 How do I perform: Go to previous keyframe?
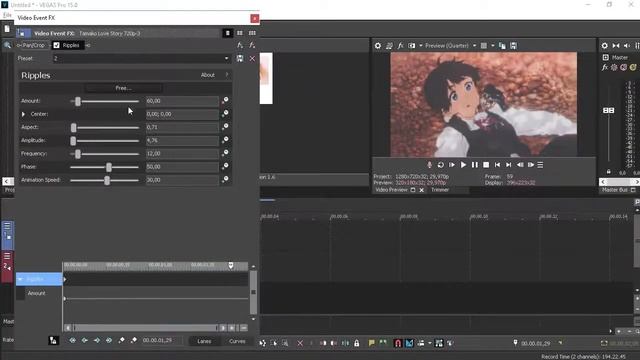[84, 340]
